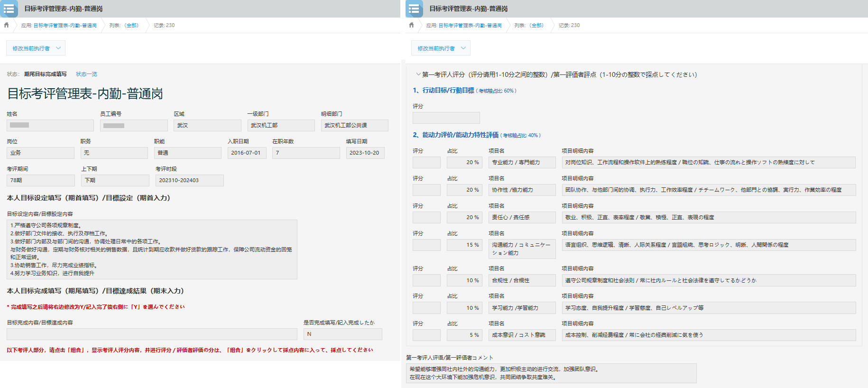Open the hamburger menu in the left pane
Screen dimensions: 868x388
click(x=9, y=9)
